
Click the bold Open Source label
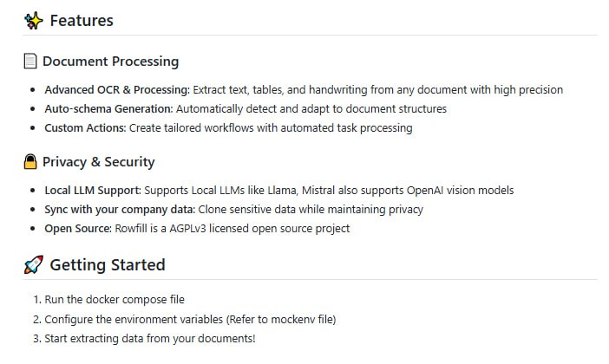[77, 229]
